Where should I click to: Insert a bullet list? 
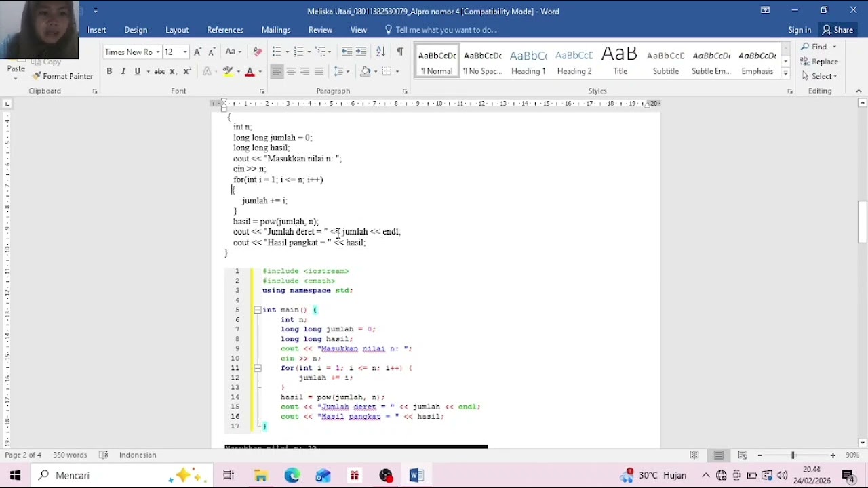(x=277, y=52)
